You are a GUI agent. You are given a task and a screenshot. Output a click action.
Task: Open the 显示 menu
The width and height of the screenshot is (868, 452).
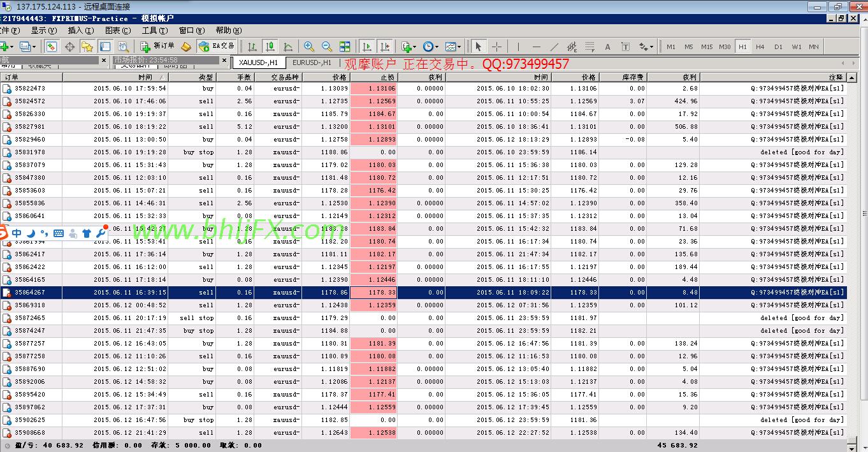[x=43, y=30]
